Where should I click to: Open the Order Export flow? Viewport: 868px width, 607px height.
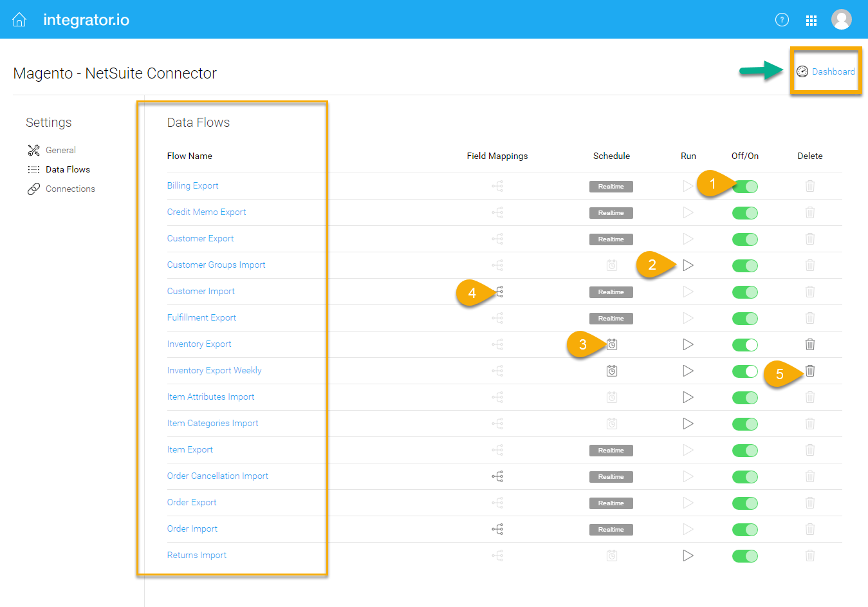192,502
